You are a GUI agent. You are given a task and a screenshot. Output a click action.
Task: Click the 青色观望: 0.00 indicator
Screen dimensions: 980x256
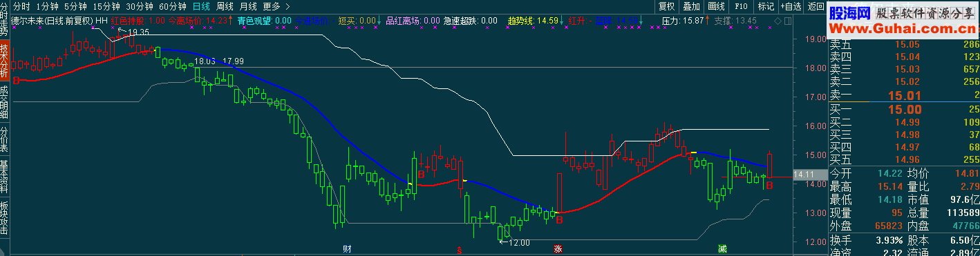click(x=265, y=21)
